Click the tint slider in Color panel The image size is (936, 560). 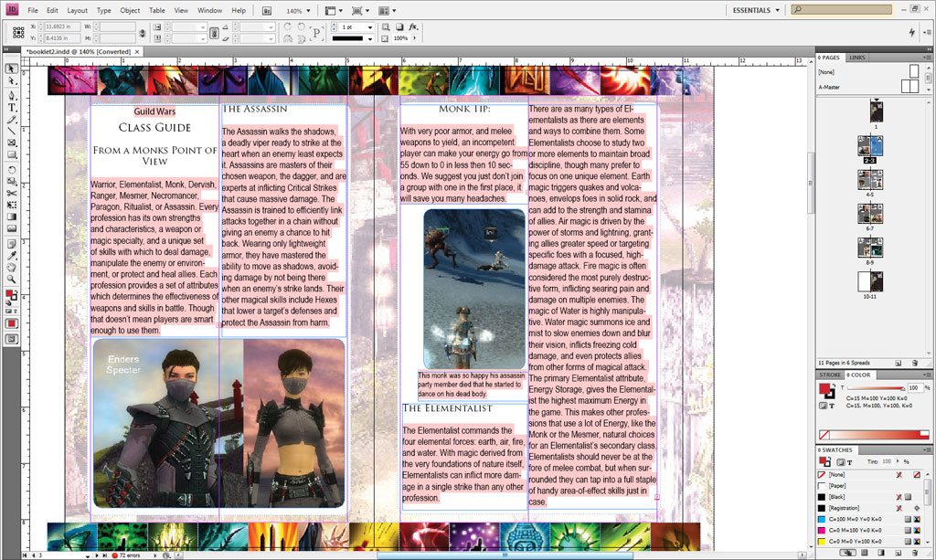pyautogui.click(x=876, y=388)
